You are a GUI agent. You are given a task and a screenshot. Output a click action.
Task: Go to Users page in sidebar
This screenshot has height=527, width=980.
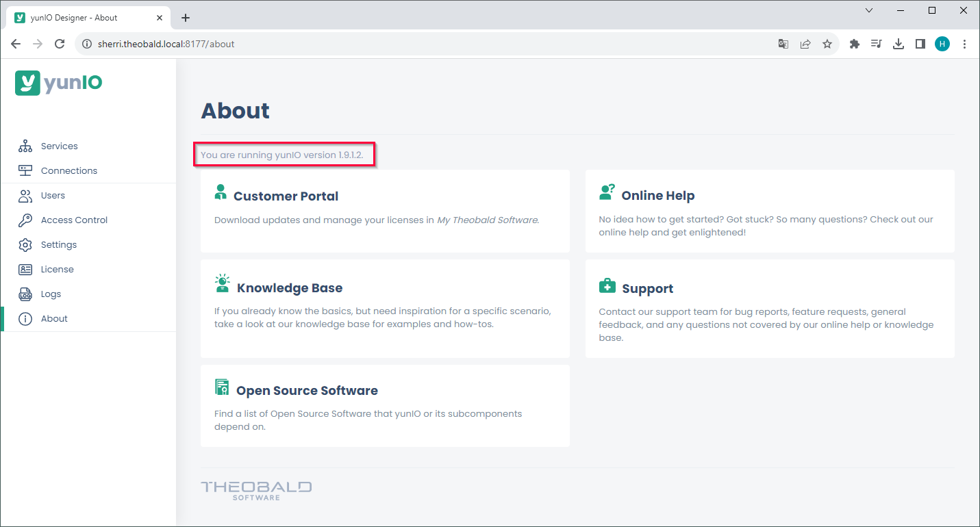click(x=88, y=196)
